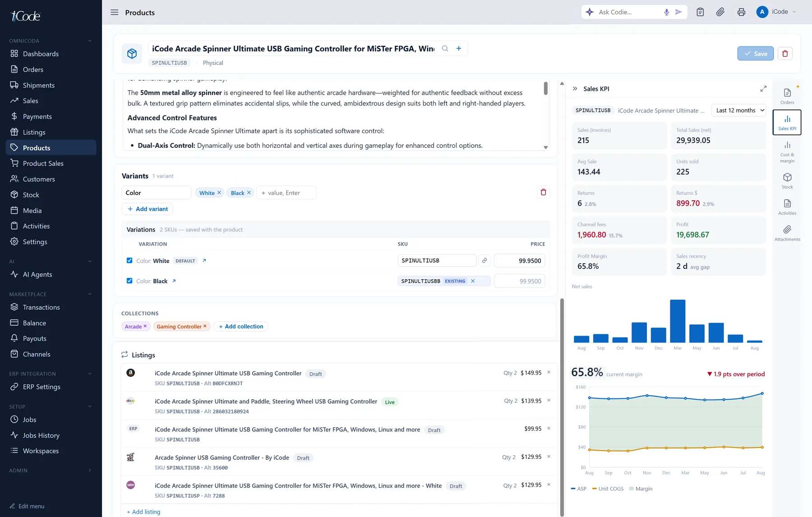Remove the eBay listing at $139.95

549,401
